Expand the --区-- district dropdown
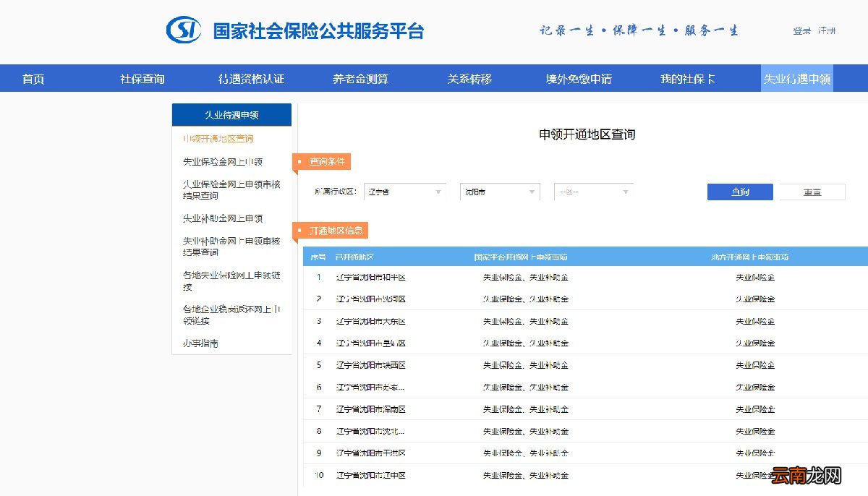The image size is (868, 496). pos(594,192)
